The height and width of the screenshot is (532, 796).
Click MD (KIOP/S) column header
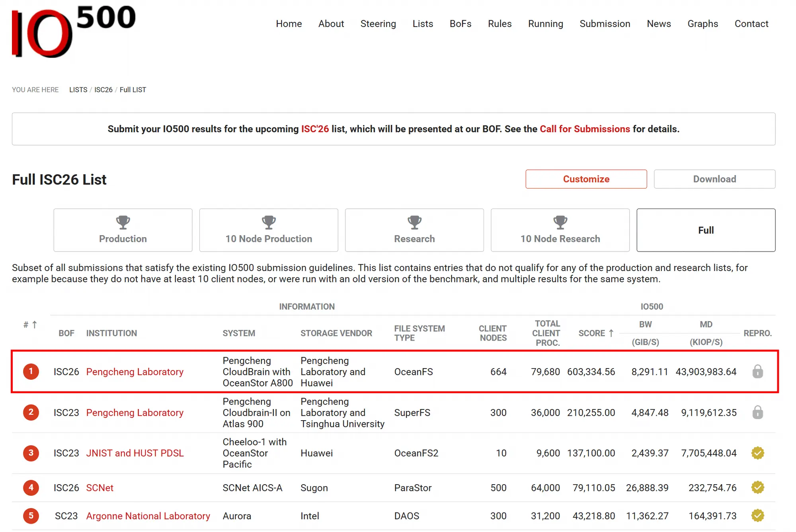click(706, 333)
